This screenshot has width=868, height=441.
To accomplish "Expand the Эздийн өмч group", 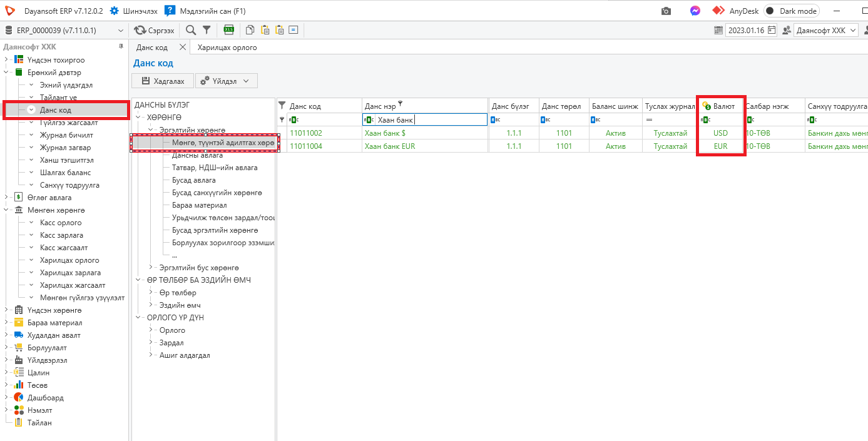I will click(x=152, y=305).
